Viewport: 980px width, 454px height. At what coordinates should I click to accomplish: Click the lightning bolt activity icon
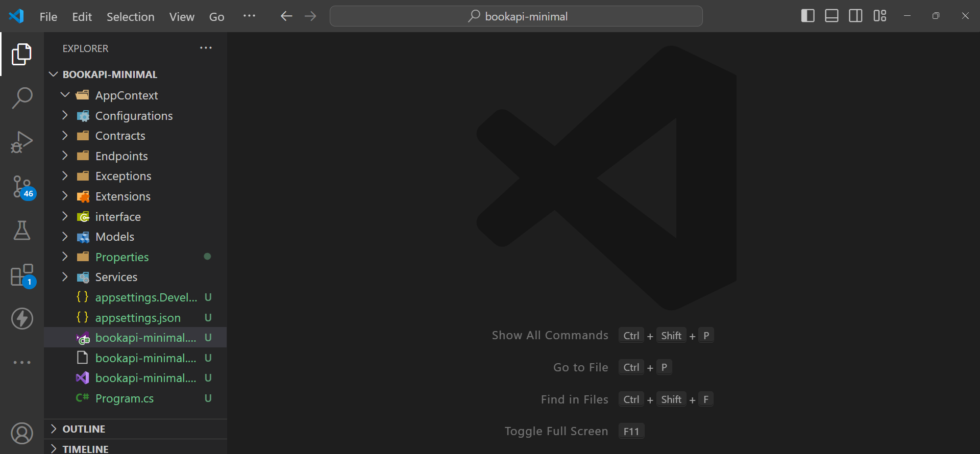22,319
